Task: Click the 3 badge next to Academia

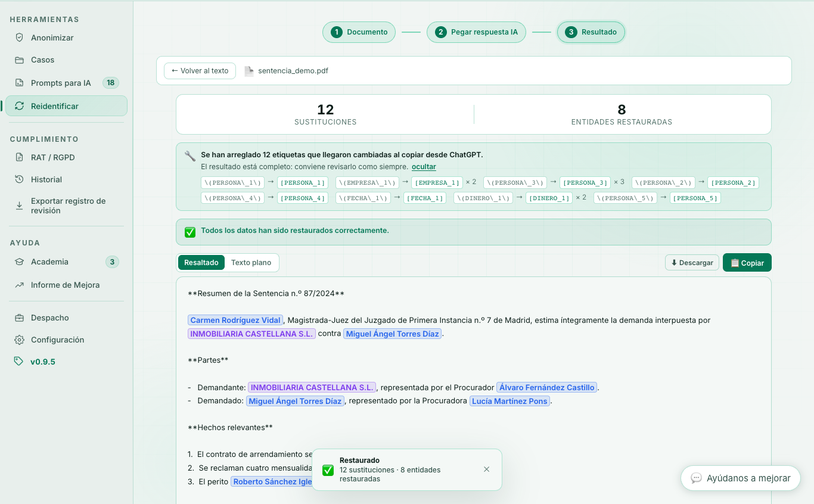Action: [112, 262]
